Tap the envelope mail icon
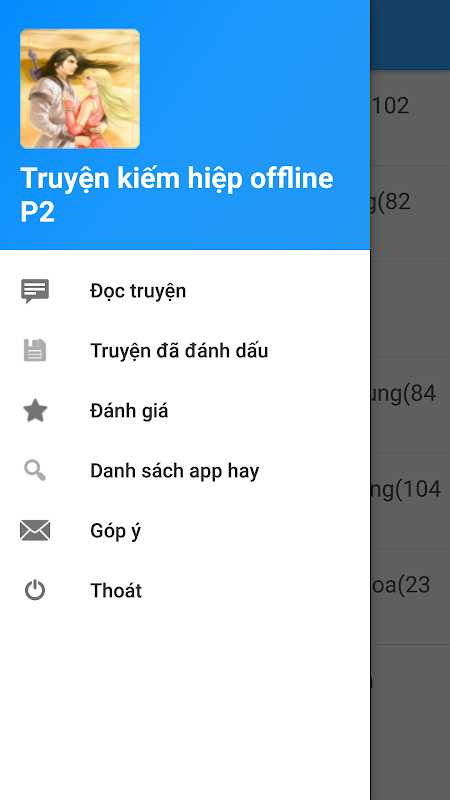The height and width of the screenshot is (800, 450). (x=35, y=531)
